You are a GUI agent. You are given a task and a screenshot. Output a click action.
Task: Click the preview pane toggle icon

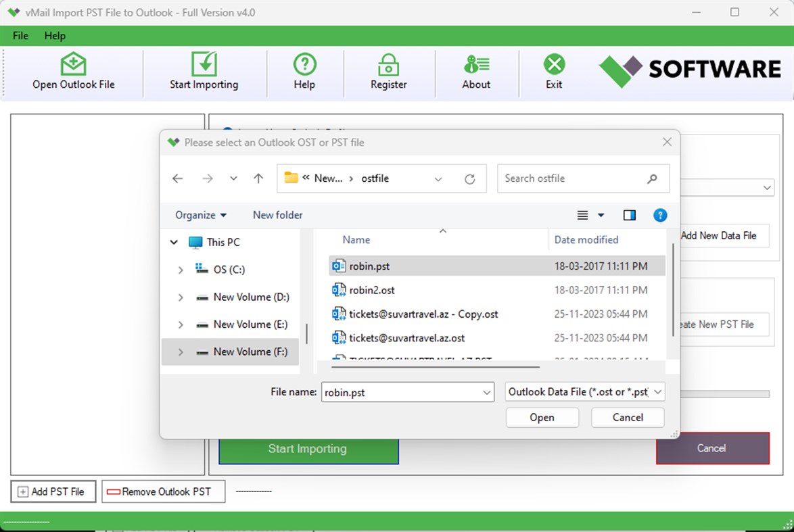(x=629, y=215)
